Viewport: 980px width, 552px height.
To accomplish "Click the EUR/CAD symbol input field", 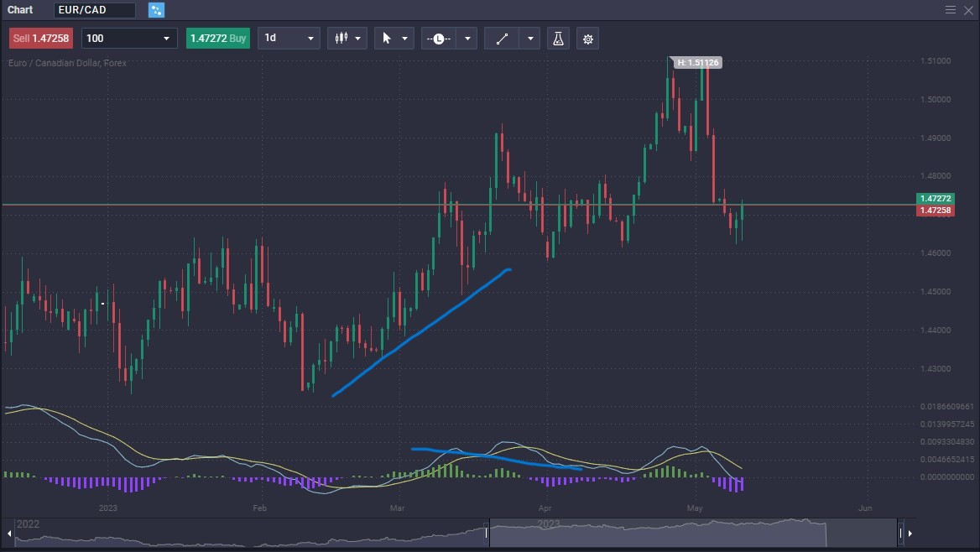I will (94, 10).
